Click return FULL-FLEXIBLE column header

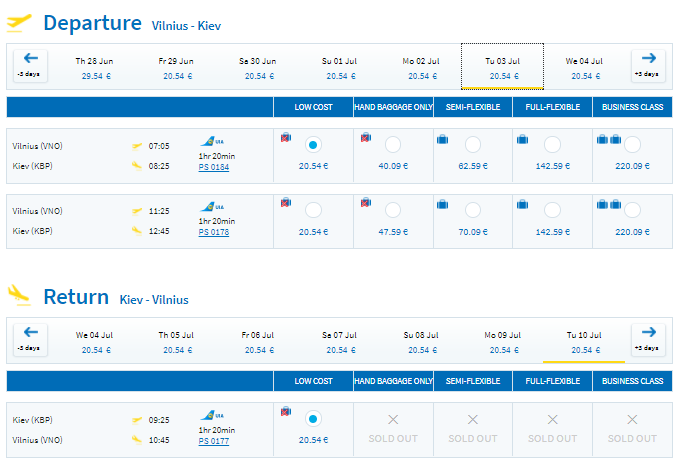coord(552,381)
